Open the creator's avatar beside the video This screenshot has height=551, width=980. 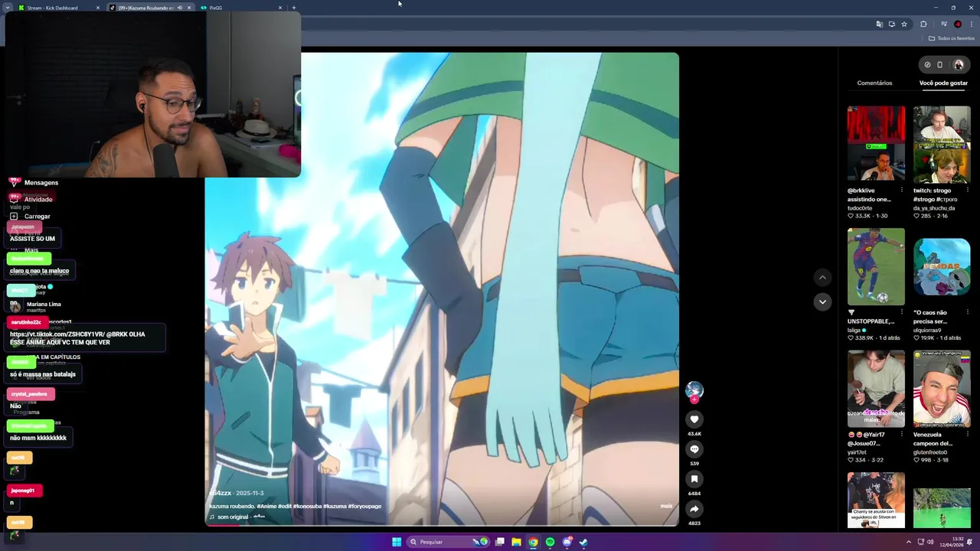click(694, 390)
